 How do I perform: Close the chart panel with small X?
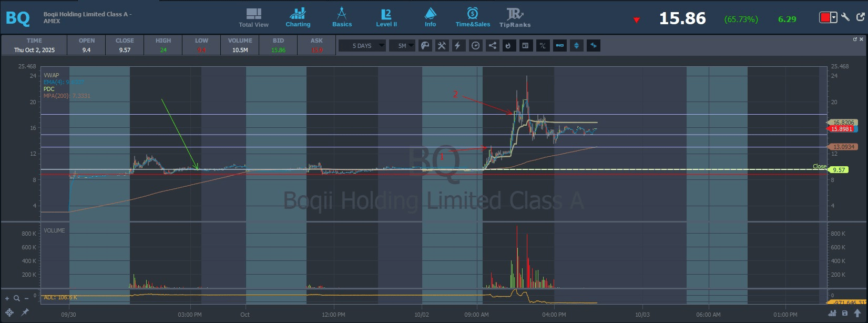(x=861, y=39)
